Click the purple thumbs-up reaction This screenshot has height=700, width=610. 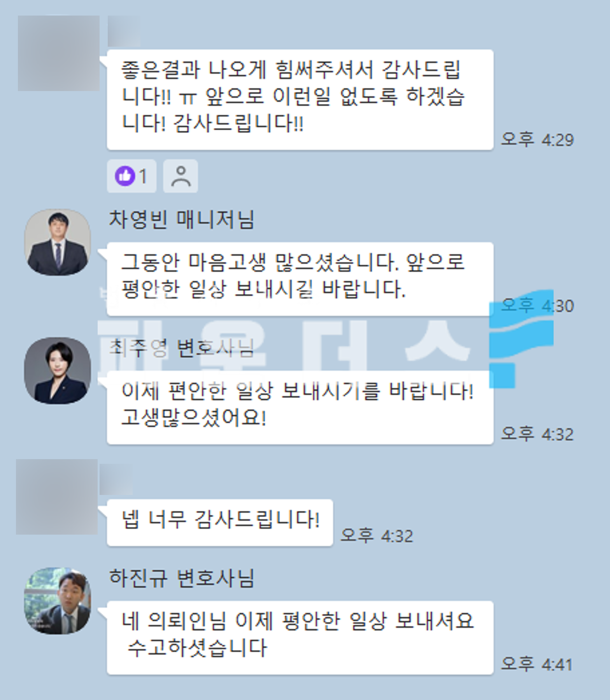pos(124,176)
